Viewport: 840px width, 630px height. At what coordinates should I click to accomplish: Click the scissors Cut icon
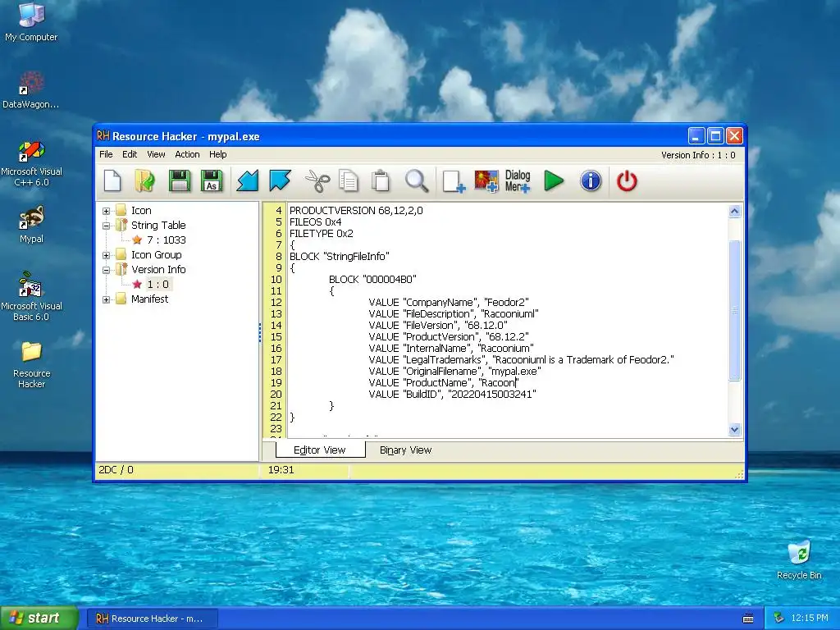coord(317,180)
